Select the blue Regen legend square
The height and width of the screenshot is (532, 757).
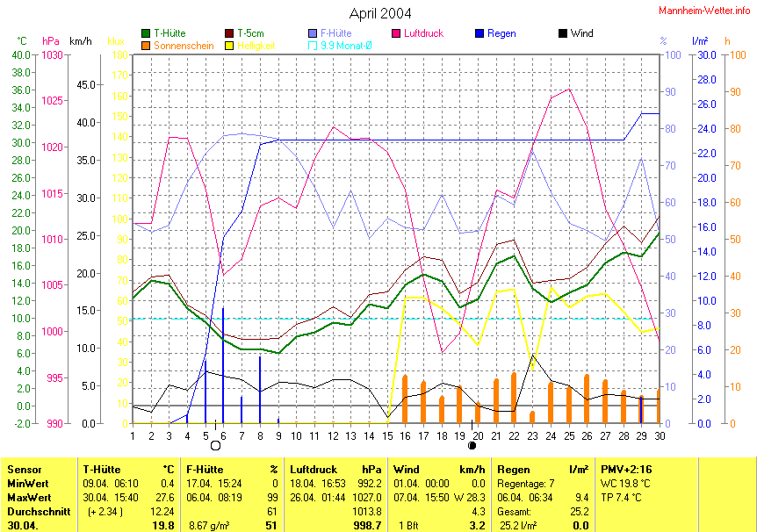[x=479, y=34]
